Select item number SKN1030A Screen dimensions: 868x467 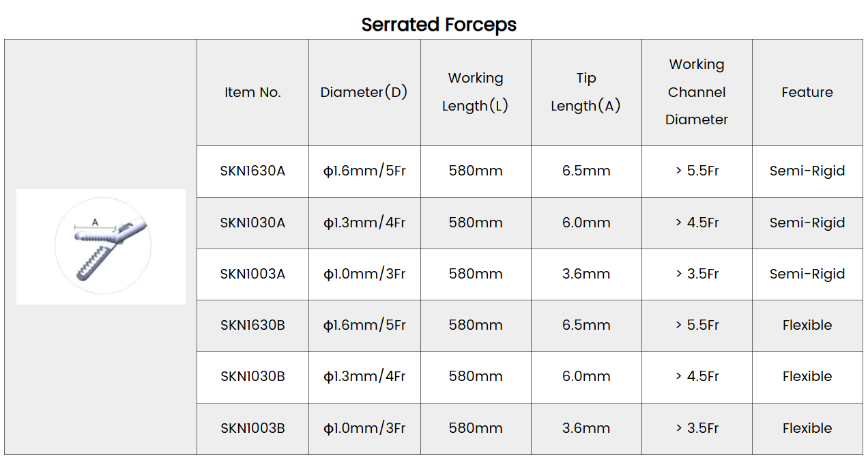click(x=253, y=223)
